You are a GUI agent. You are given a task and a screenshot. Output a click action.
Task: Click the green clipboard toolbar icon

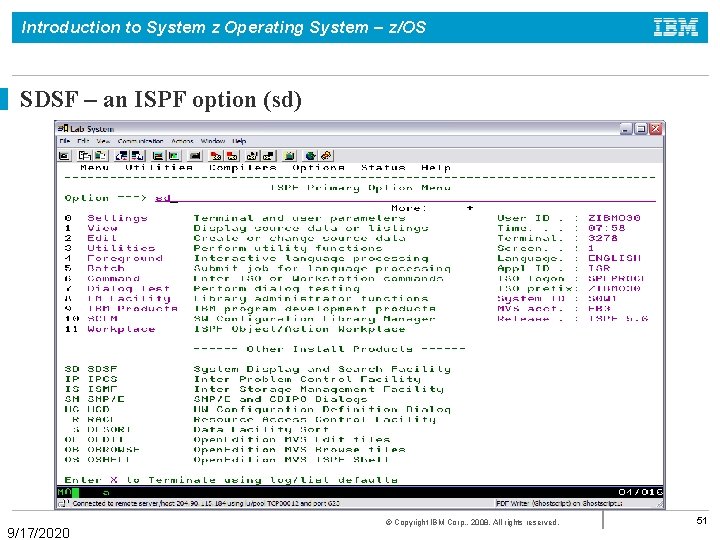[x=289, y=156]
